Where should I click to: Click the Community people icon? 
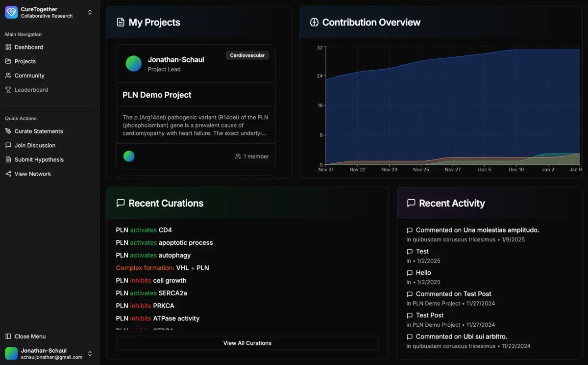pos(8,76)
